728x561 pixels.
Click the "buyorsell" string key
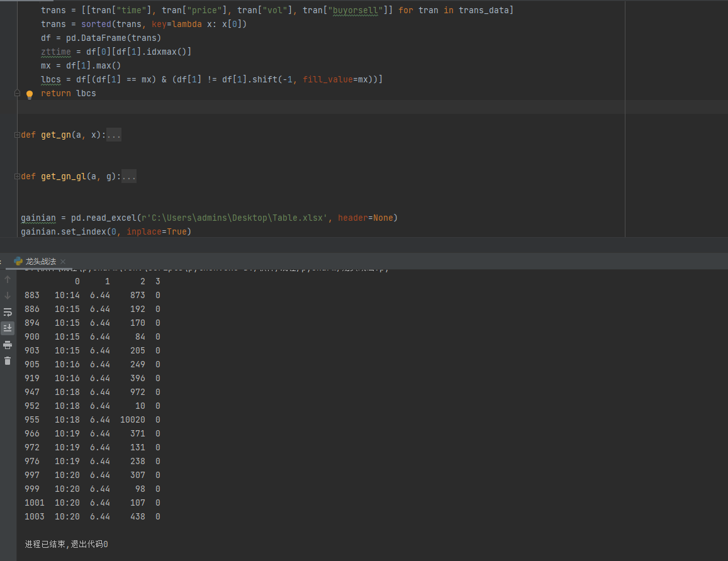click(355, 10)
